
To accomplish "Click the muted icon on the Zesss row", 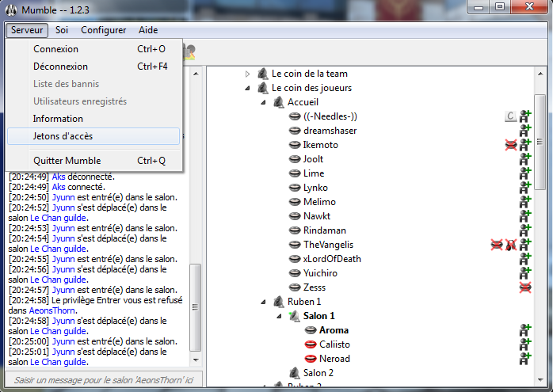I will (525, 287).
